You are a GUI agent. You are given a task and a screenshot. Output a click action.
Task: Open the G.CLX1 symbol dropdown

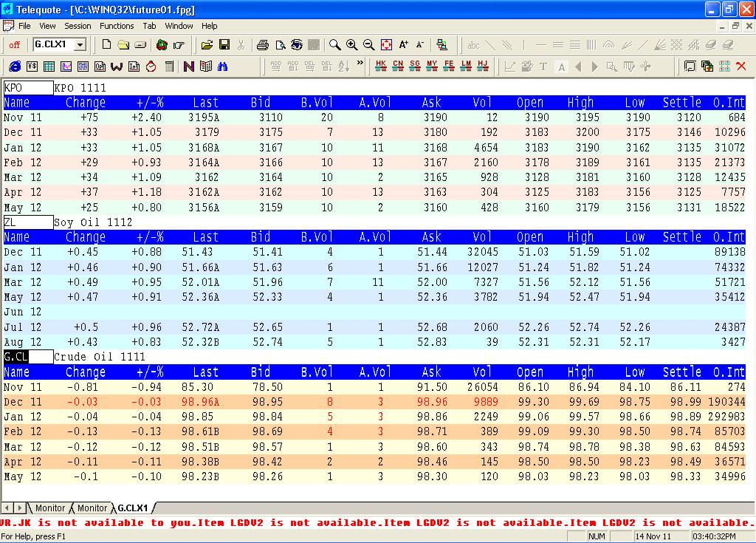coord(80,45)
